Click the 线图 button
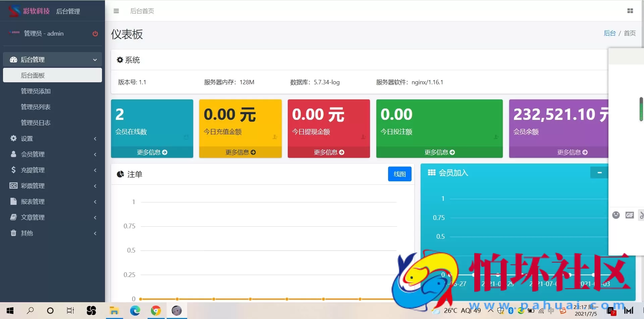Image resolution: width=644 pixels, height=319 pixels. (399, 174)
